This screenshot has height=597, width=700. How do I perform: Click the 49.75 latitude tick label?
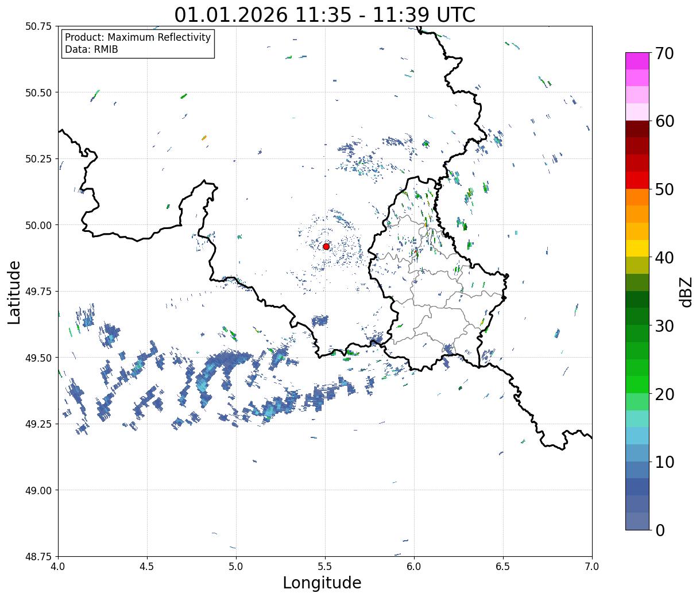click(x=38, y=292)
